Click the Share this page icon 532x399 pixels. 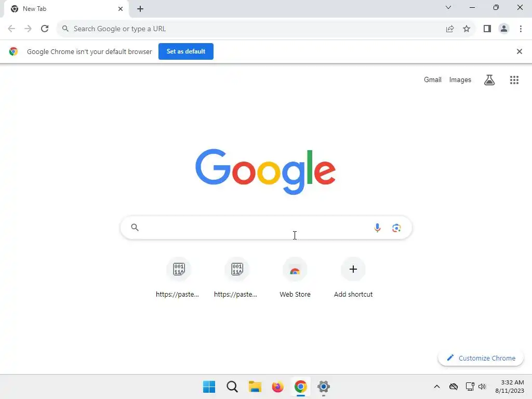tap(450, 29)
